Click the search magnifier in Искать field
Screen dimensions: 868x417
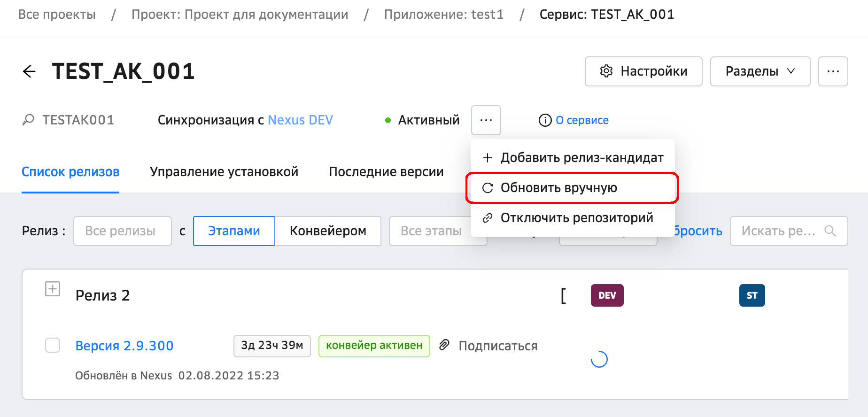(830, 231)
